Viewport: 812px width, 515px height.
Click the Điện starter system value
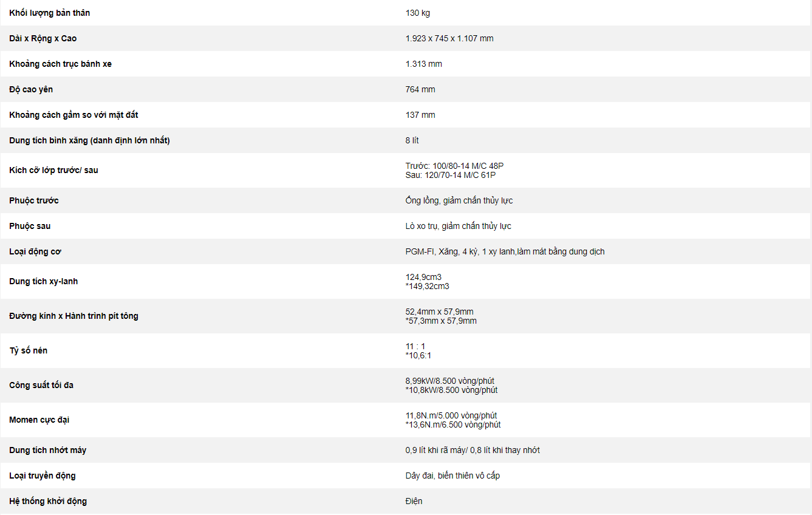(414, 501)
